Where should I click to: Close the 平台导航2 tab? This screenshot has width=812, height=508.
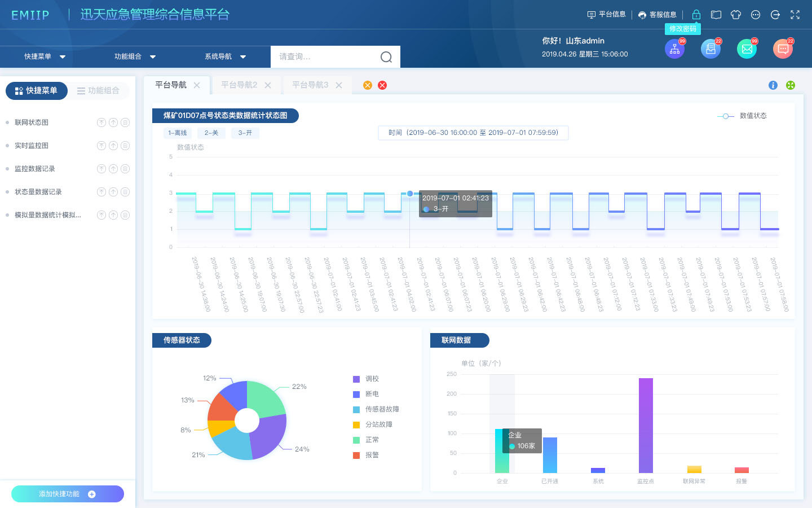[x=268, y=85]
